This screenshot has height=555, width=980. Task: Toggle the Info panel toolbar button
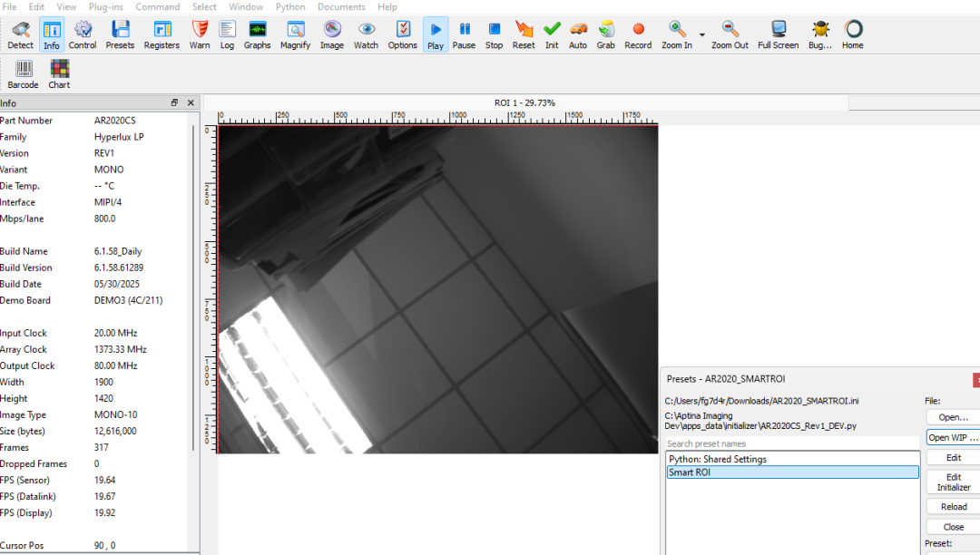pos(51,34)
